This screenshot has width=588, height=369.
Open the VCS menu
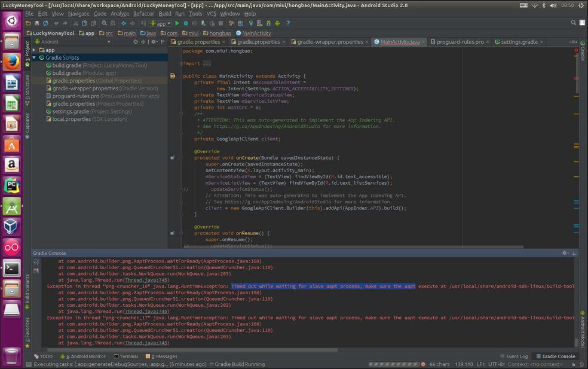(212, 14)
